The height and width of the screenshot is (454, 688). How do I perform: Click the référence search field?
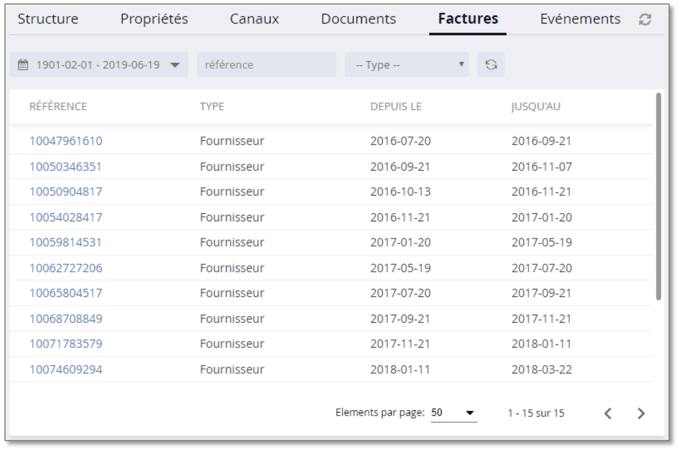click(266, 65)
